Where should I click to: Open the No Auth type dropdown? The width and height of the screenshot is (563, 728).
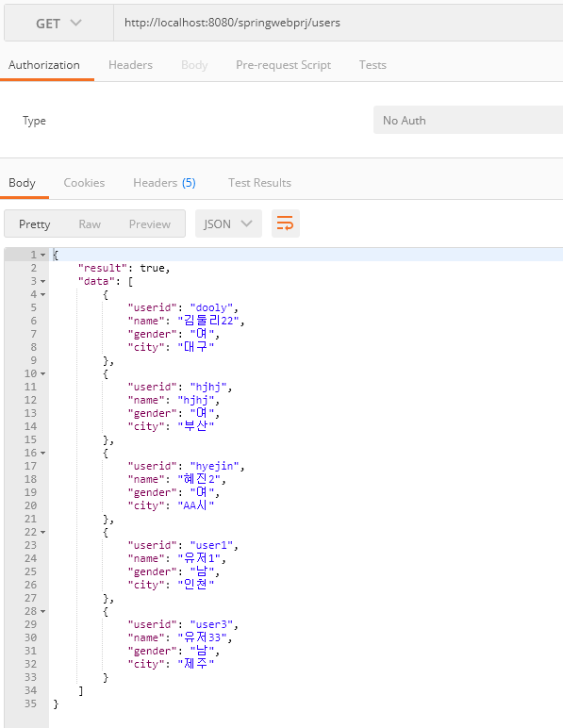point(468,121)
